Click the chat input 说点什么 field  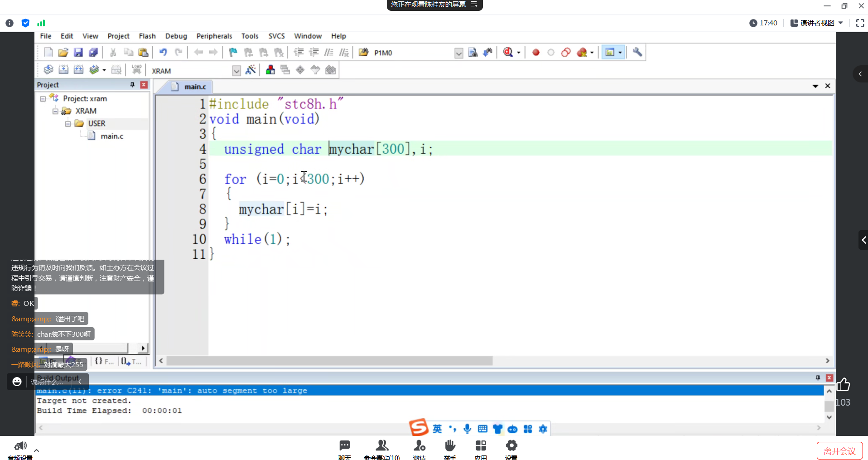click(x=47, y=382)
